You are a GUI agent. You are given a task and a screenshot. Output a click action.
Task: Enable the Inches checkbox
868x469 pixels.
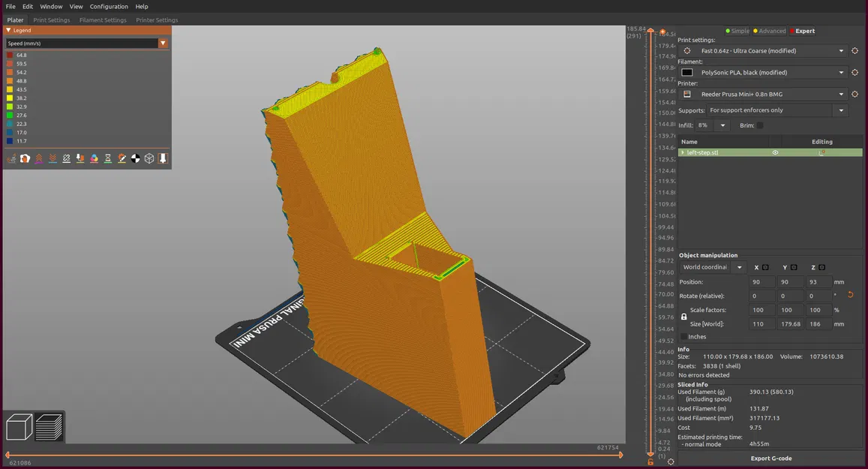pyautogui.click(x=683, y=337)
